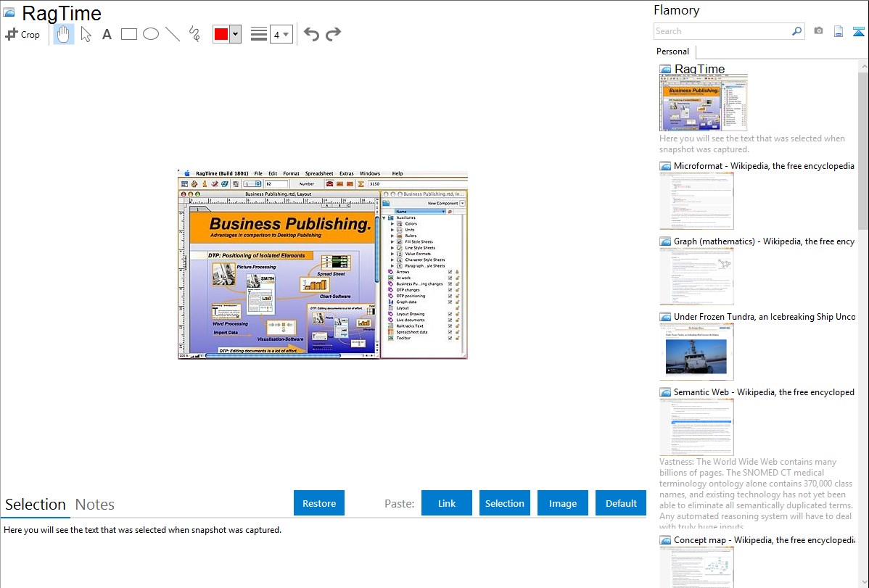Click the Paste Default button
This screenshot has width=869, height=588.
pos(621,503)
